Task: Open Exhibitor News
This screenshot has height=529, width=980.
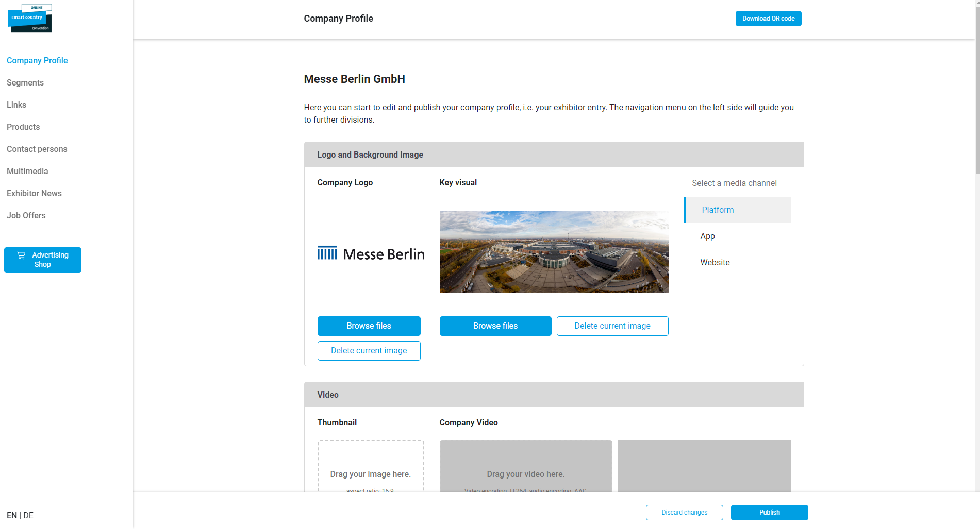Action: pyautogui.click(x=34, y=193)
